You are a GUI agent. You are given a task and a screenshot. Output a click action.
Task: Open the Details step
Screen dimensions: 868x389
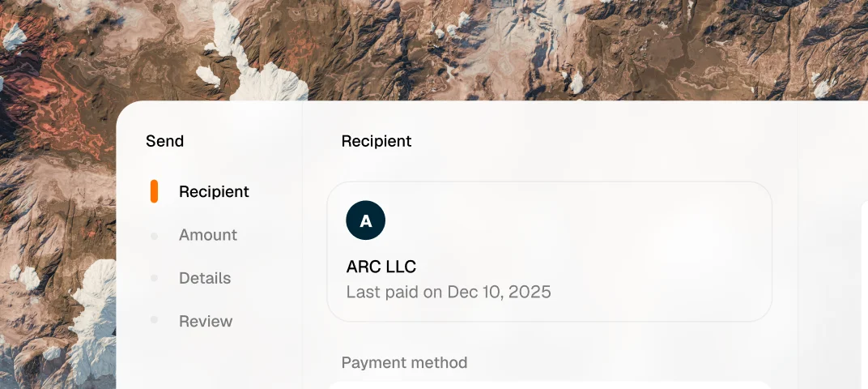[205, 278]
